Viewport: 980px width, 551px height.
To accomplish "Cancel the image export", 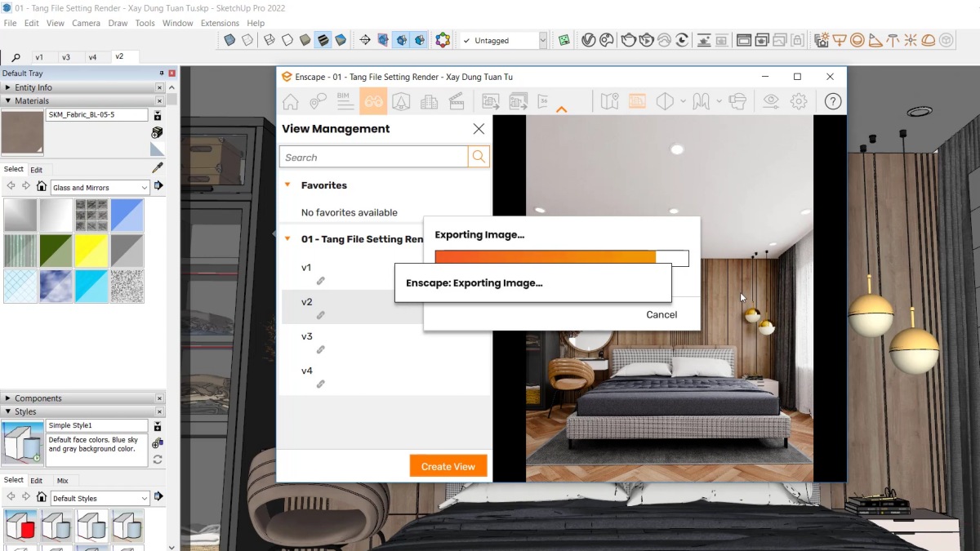I will [x=661, y=314].
